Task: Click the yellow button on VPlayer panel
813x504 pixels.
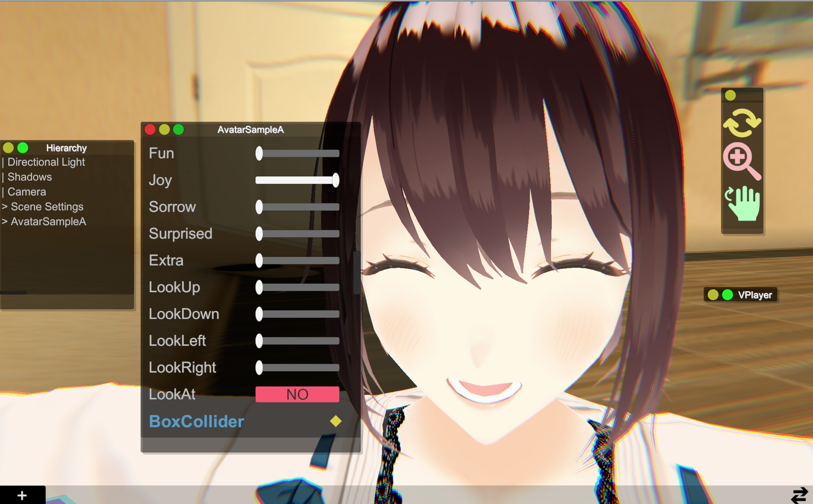Action: 713,295
